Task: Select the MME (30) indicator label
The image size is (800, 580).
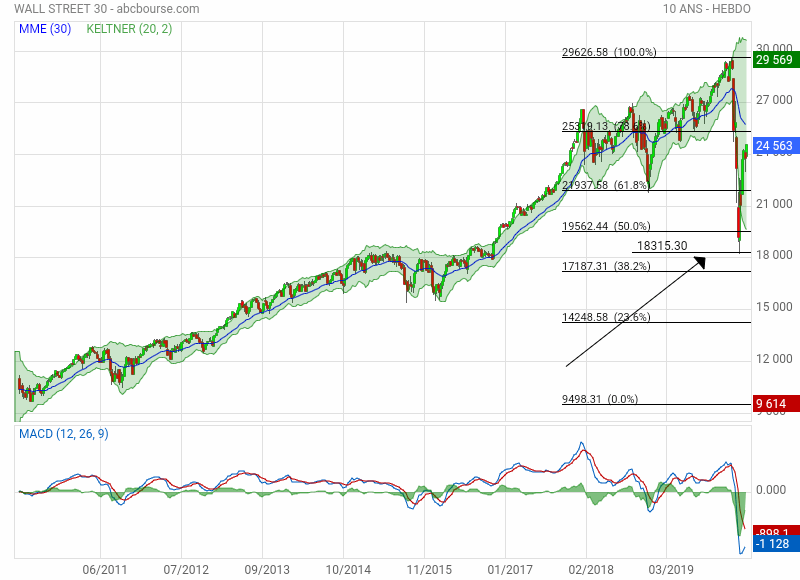Action: (45, 29)
